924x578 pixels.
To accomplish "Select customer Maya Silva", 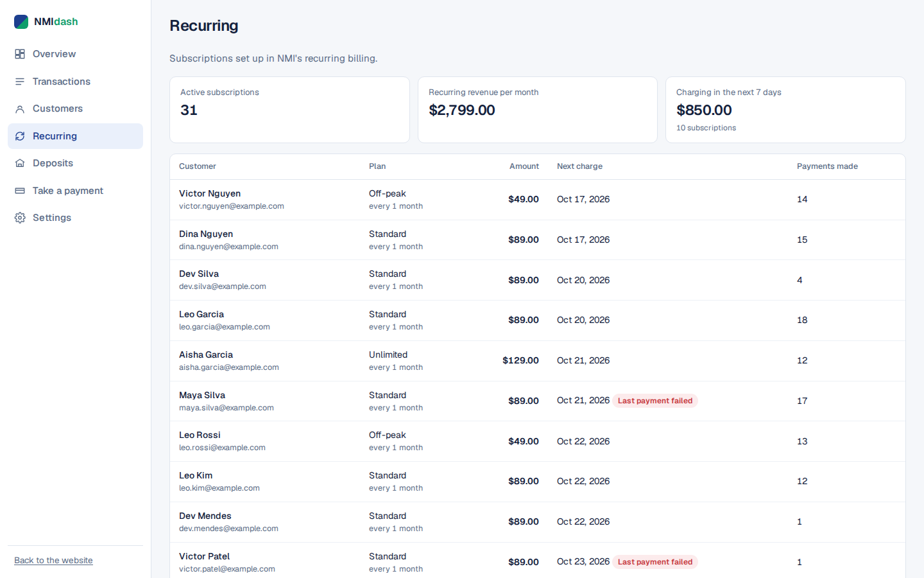I will [202, 395].
